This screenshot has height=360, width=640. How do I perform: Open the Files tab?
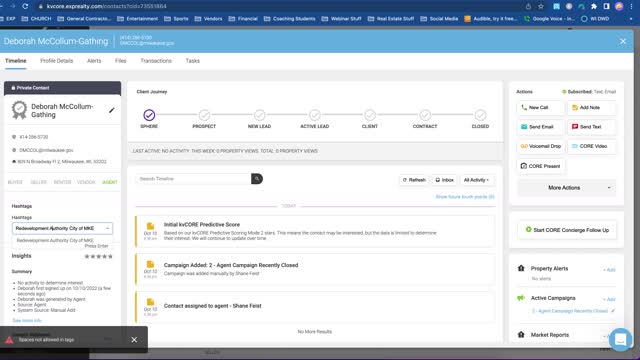(120, 61)
